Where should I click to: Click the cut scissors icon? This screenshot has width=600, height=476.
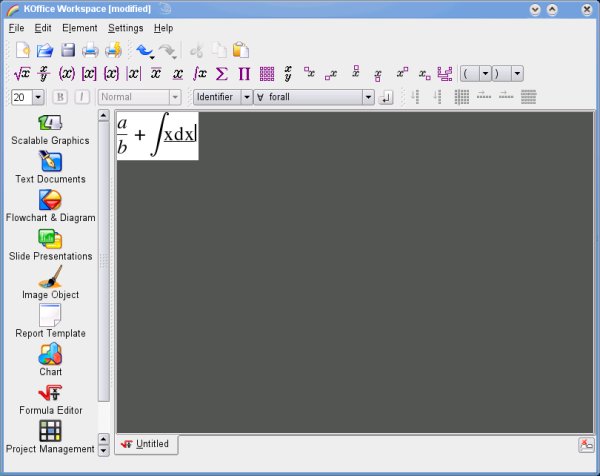[197, 50]
